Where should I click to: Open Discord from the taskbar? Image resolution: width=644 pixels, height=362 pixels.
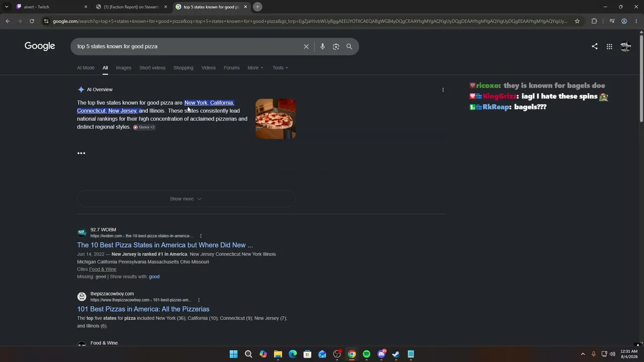pos(381,354)
